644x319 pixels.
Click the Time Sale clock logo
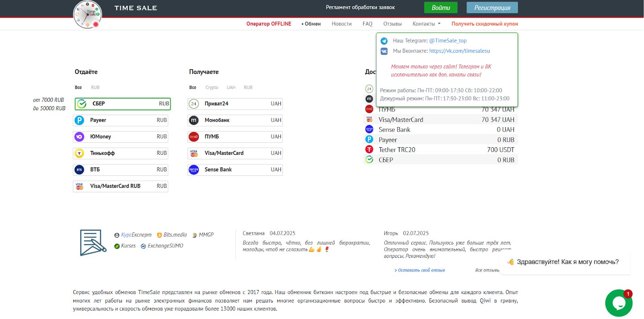point(87,14)
